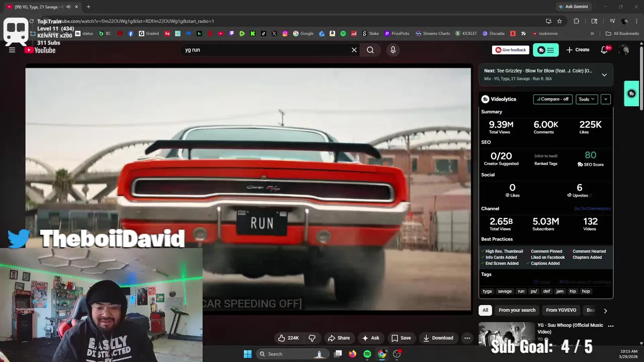Open Spotify from the taskbar

tap(367, 354)
